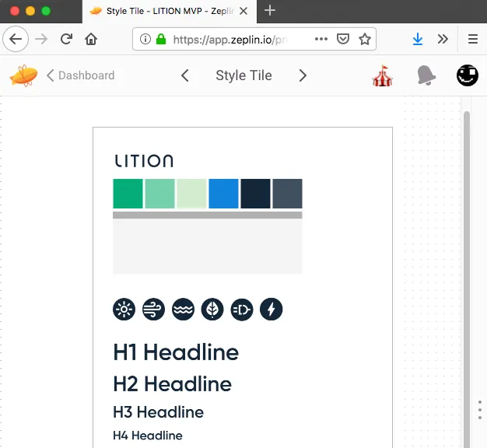The width and height of the screenshot is (487, 448).
Task: Click the Style Tile screen title
Action: 243,75
